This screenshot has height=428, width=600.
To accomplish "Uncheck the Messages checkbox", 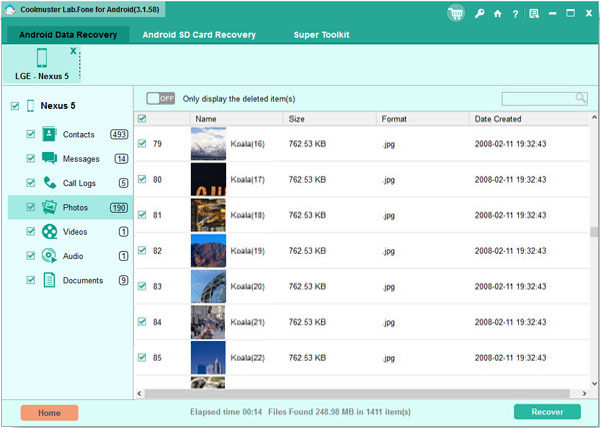I will [x=31, y=158].
